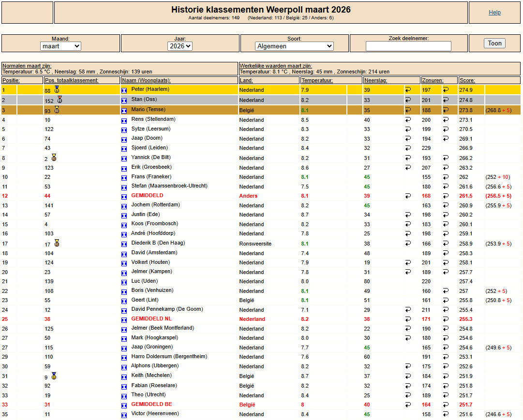This screenshot has width=523, height=420.
Task: Click the Zoek deelnemer search field
Action: [408, 46]
